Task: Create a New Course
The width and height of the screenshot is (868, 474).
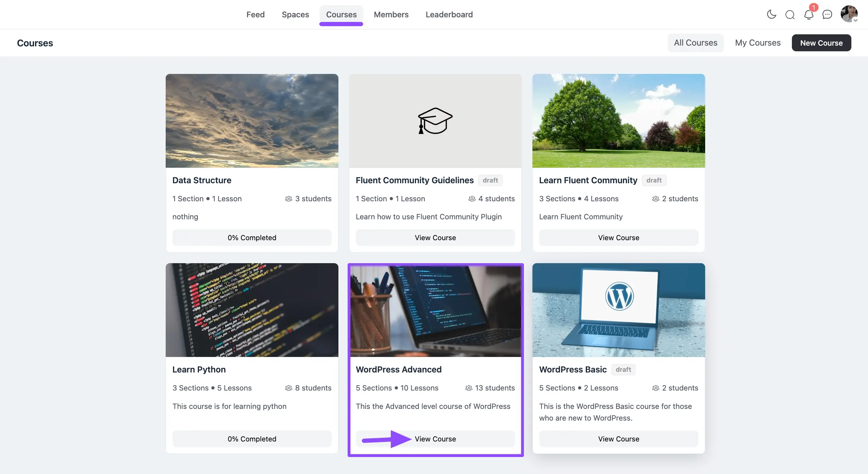Action: coord(821,43)
